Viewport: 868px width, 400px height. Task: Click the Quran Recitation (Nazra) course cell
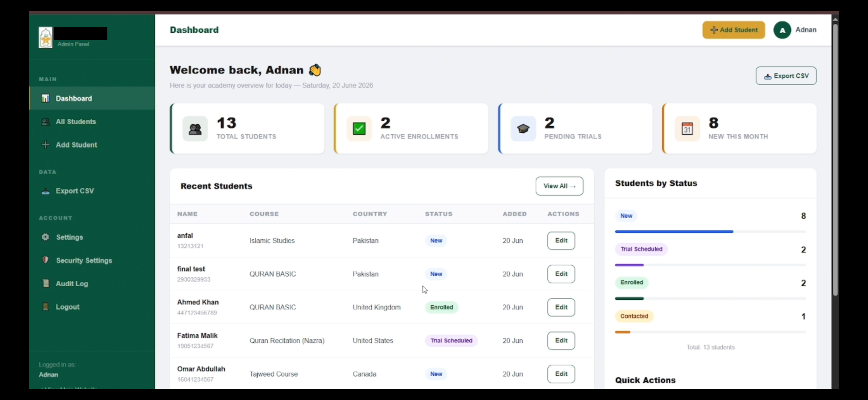point(287,340)
